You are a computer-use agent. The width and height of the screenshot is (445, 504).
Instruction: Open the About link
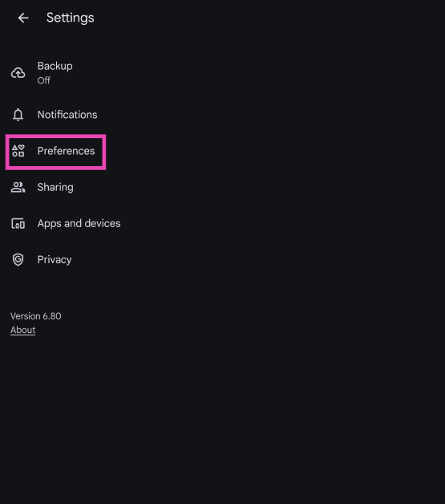click(x=22, y=330)
